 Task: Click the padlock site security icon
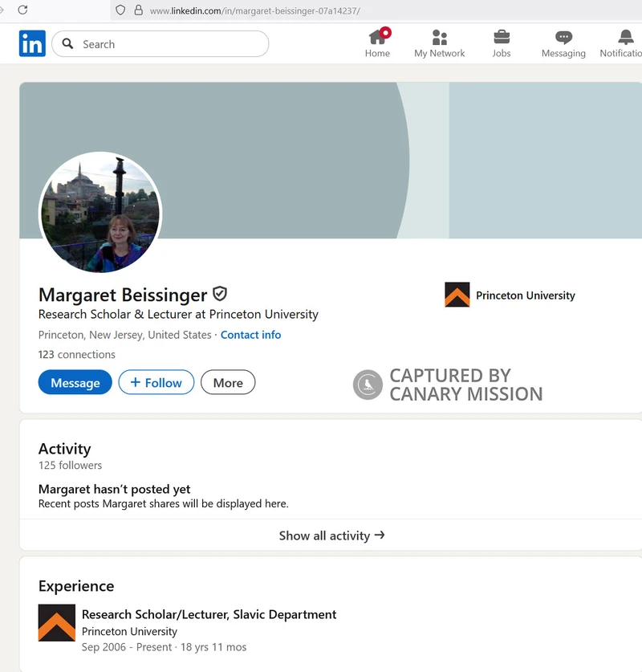click(138, 10)
